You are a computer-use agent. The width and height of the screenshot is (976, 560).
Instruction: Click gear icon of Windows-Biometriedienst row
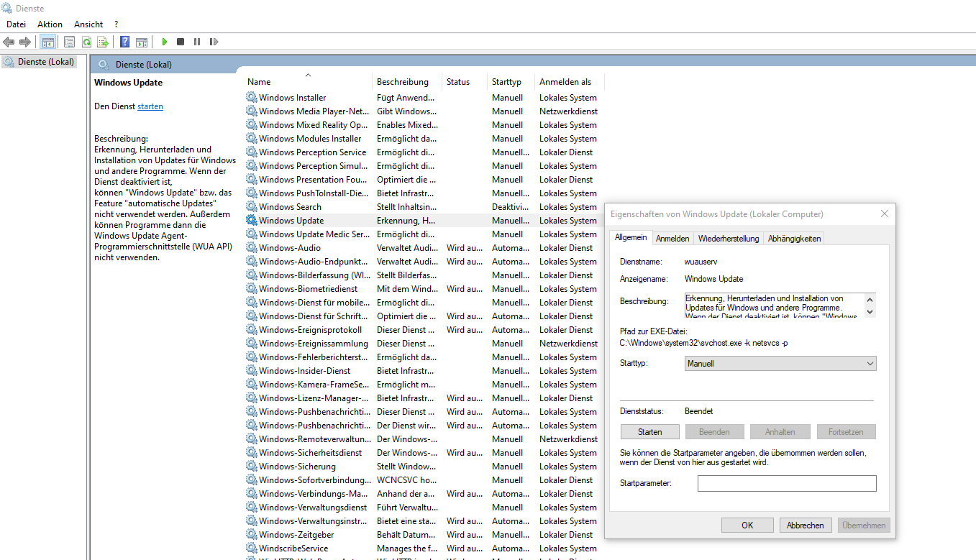[x=251, y=288]
